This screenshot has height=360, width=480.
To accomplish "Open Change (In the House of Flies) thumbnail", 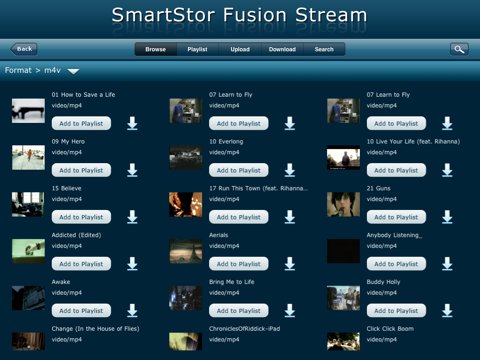I will point(28,341).
